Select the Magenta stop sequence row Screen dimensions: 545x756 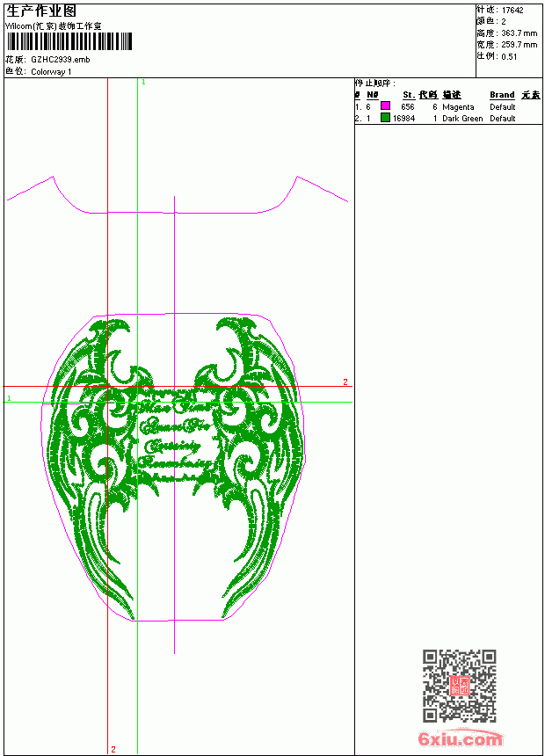click(x=448, y=106)
